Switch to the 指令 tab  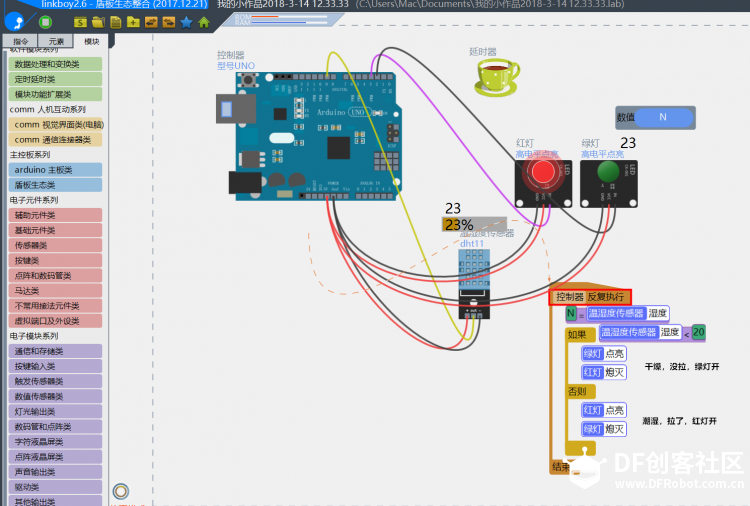tap(20, 41)
